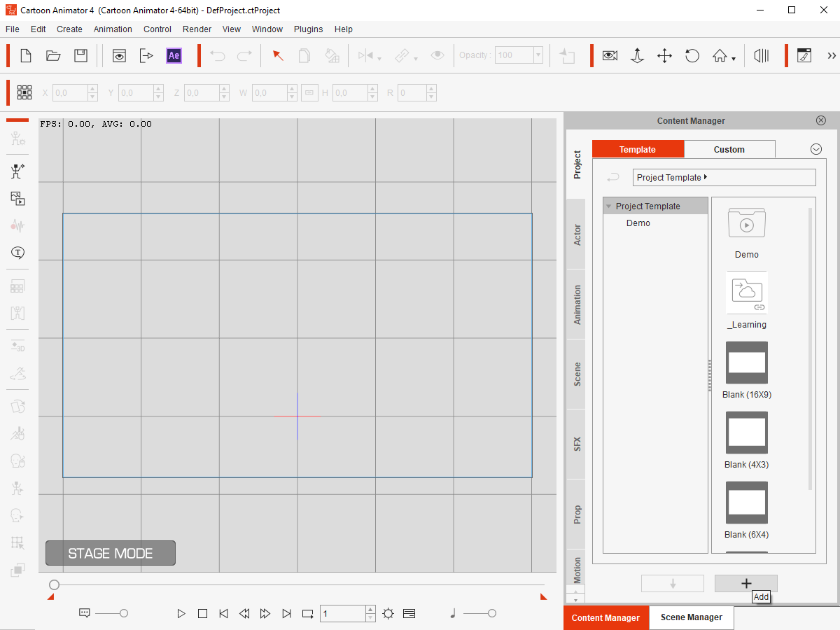Toggle the timeline panel button
The image size is (840, 630).
(409, 614)
